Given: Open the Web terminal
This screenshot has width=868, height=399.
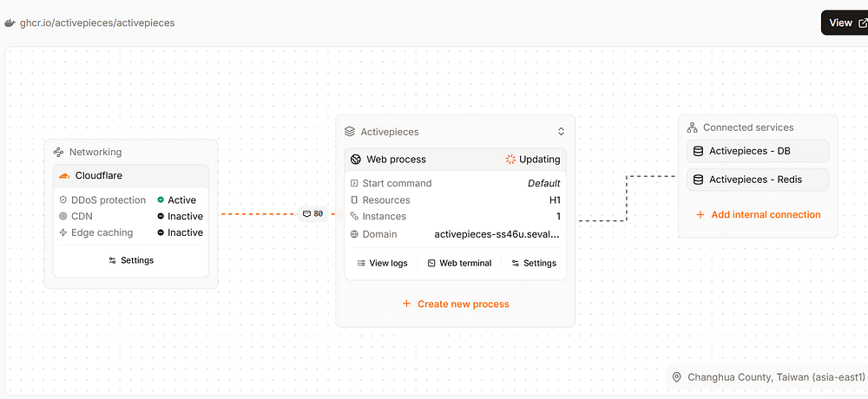Looking at the screenshot, I should (459, 263).
